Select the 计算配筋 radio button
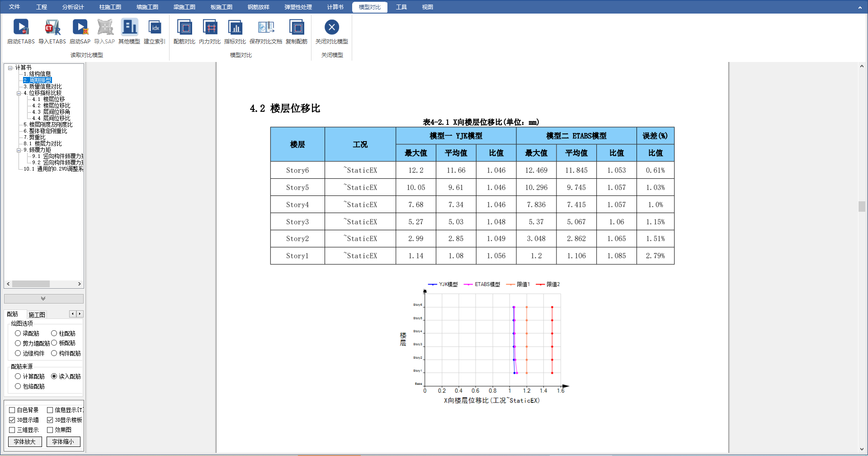The image size is (868, 456). [x=18, y=376]
